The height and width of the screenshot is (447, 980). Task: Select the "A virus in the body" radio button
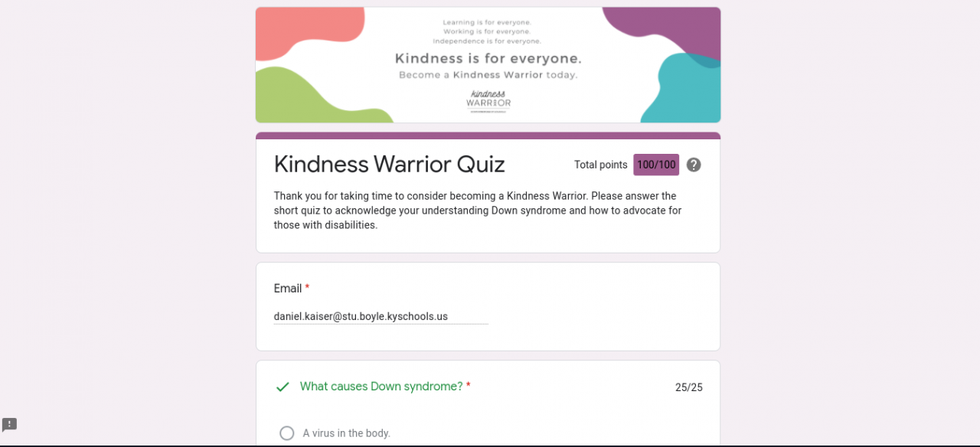tap(287, 433)
